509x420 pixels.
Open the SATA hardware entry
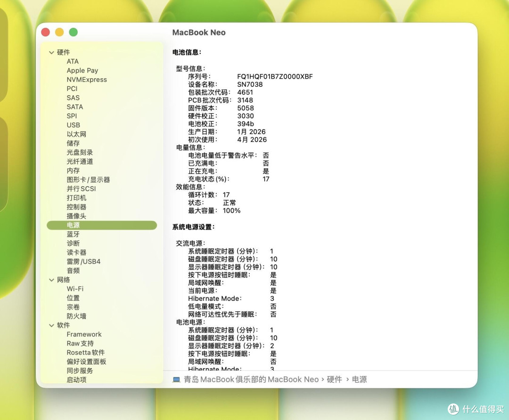[x=74, y=107]
